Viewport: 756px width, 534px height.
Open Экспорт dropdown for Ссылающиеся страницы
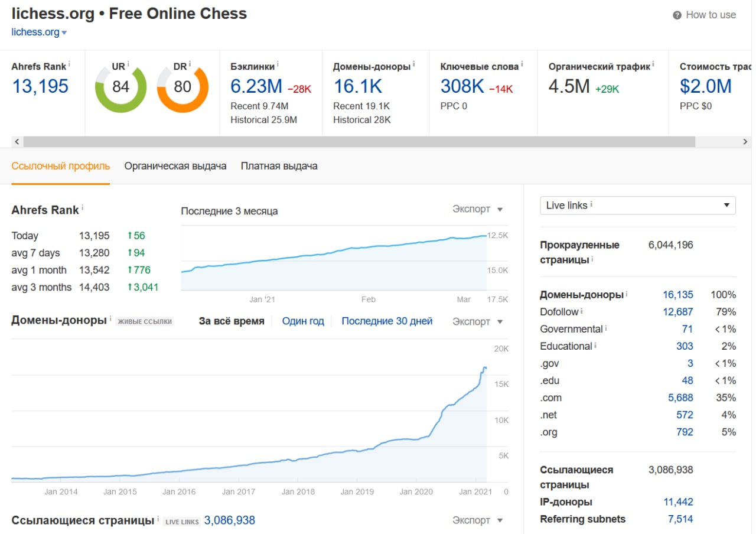click(x=478, y=520)
